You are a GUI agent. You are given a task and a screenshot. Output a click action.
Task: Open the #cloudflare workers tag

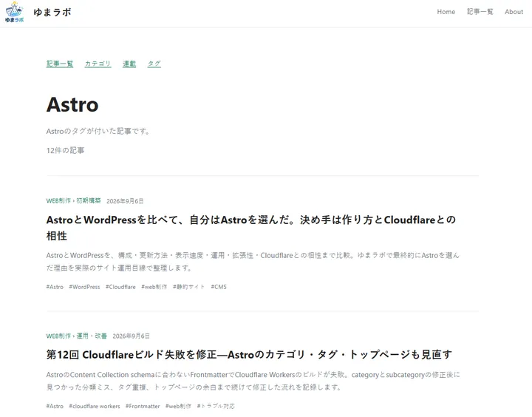(95, 406)
